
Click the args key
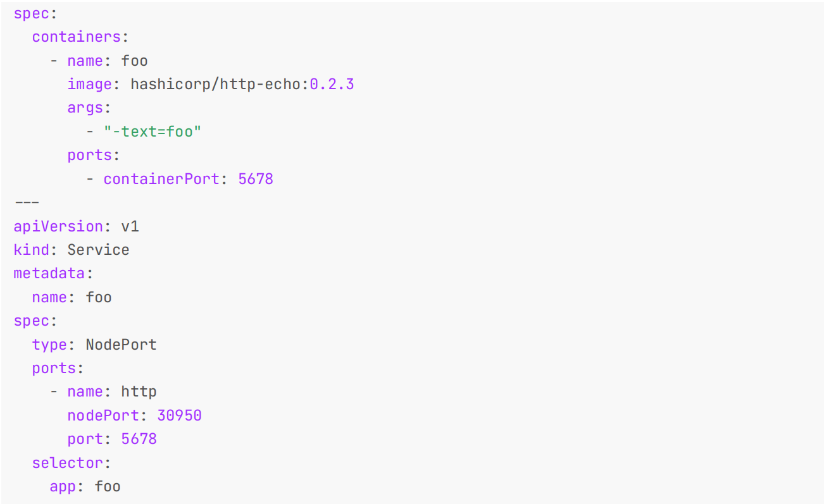[85, 108]
